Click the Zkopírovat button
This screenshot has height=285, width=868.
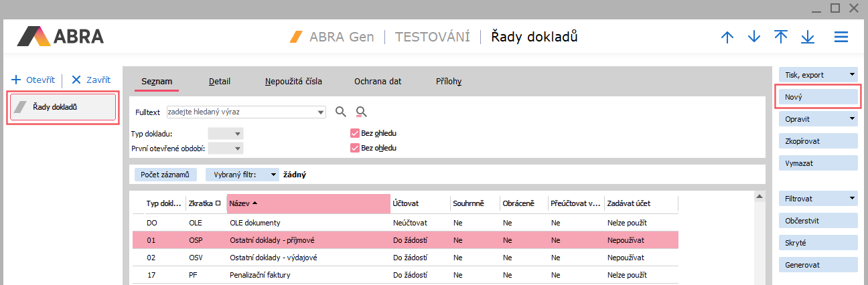click(817, 141)
